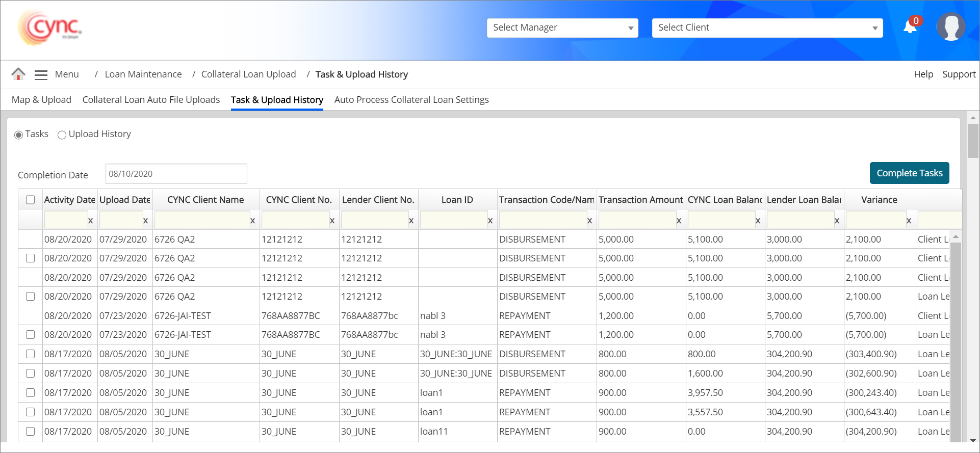Open Auto Process Collateral Loan Settings tab
The height and width of the screenshot is (453, 980).
(x=411, y=100)
